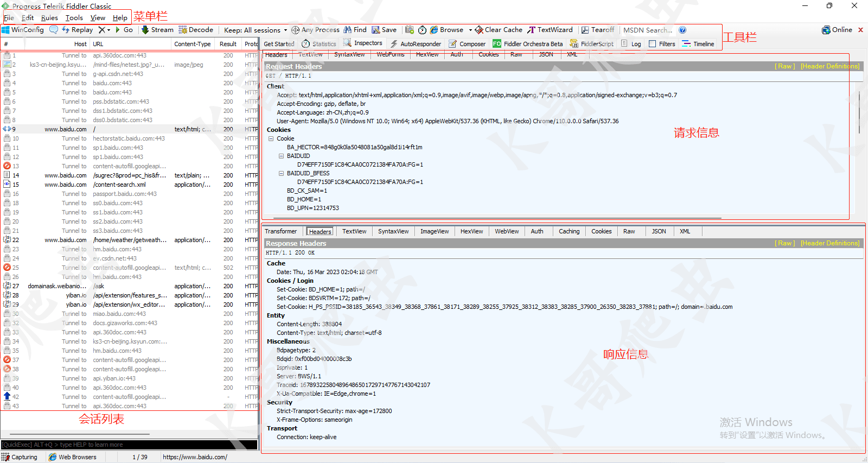The height and width of the screenshot is (463, 868).
Task: Open the Remove X dropdown arrow
Action: [108, 30]
